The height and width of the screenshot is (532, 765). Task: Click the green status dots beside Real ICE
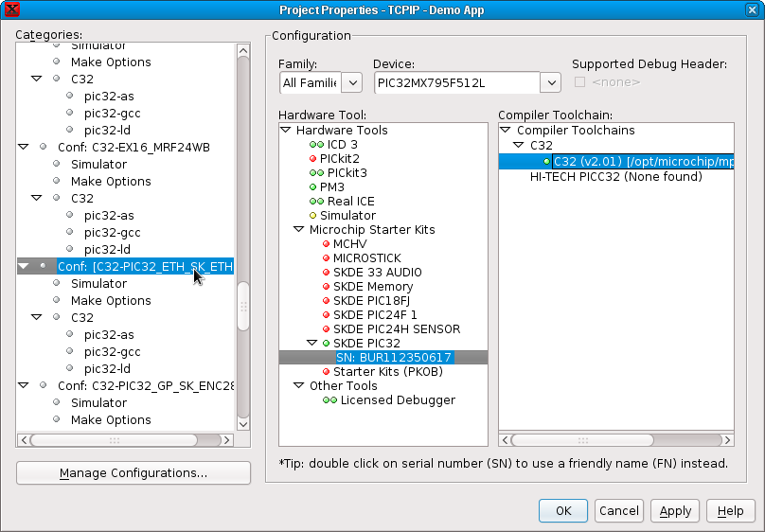point(316,202)
